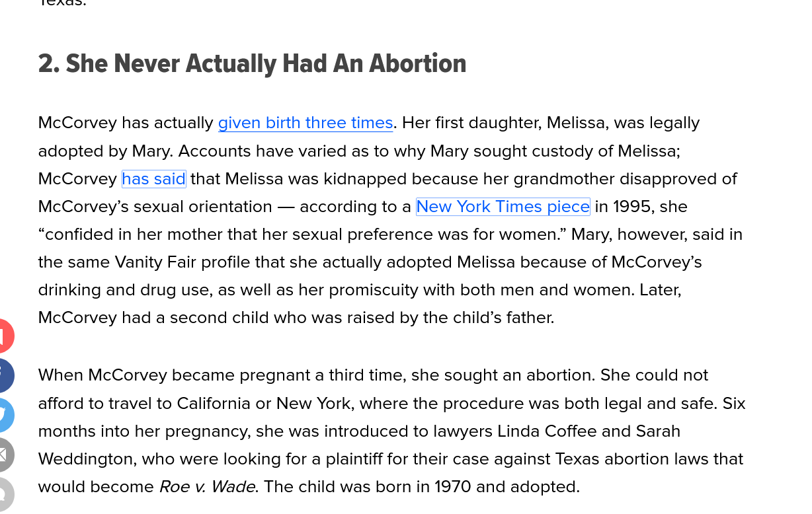Open the "given birth three times" link

tap(305, 123)
